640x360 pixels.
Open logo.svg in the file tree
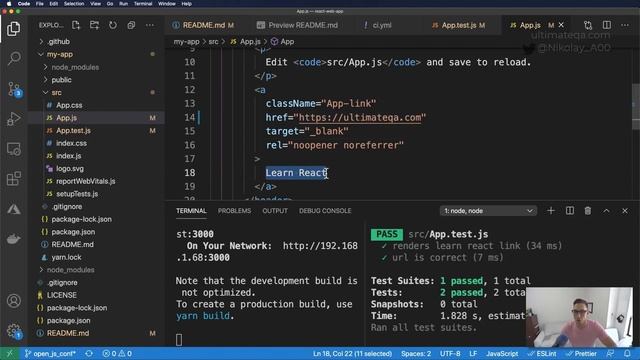70,169
